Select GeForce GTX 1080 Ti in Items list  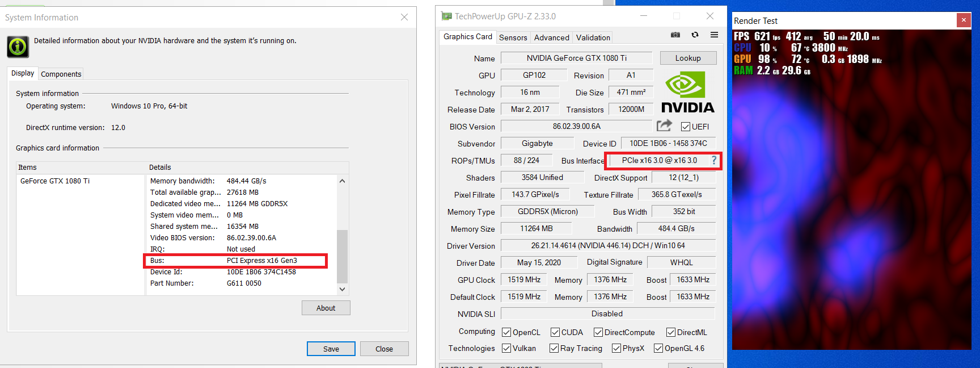pyautogui.click(x=55, y=181)
